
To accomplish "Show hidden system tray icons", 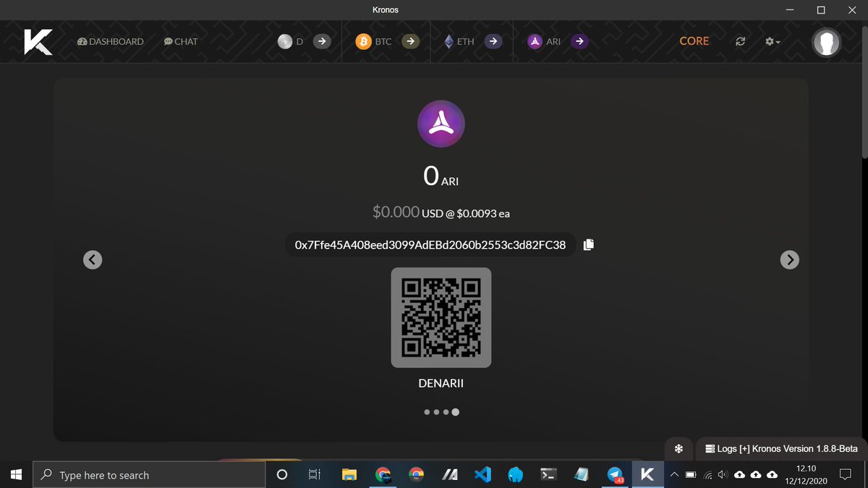I will click(674, 475).
